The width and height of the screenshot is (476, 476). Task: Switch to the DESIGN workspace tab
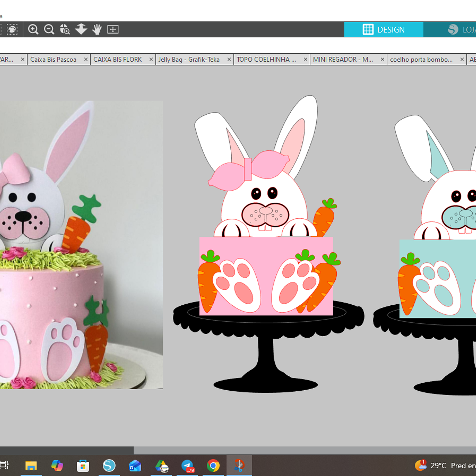coord(384,30)
